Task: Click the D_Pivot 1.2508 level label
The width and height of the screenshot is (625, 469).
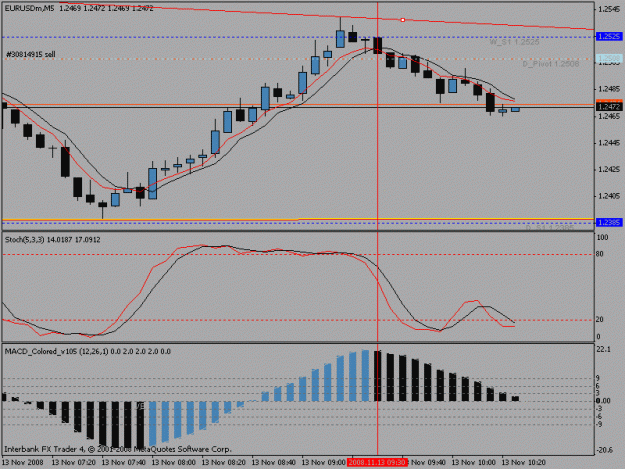Action: tap(551, 64)
